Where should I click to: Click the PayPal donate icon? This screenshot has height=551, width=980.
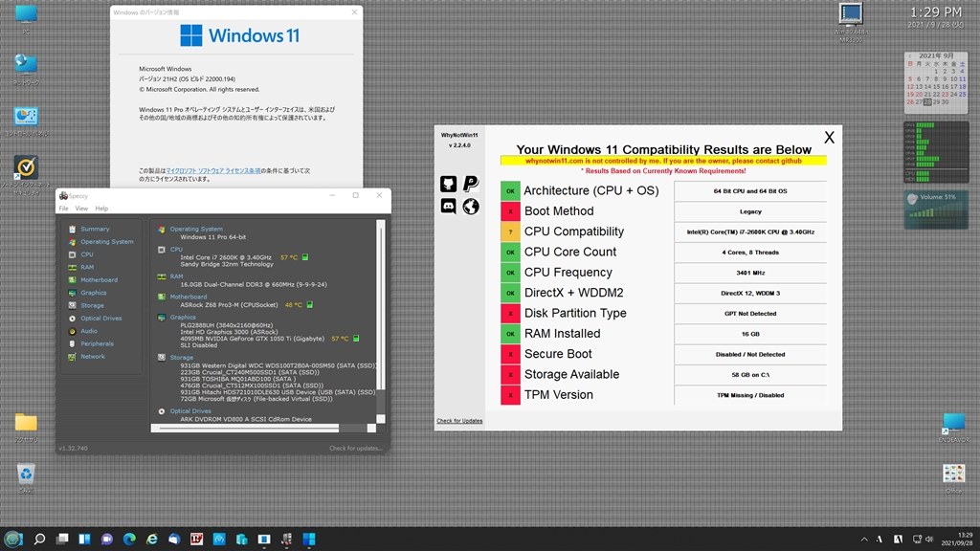(x=471, y=184)
